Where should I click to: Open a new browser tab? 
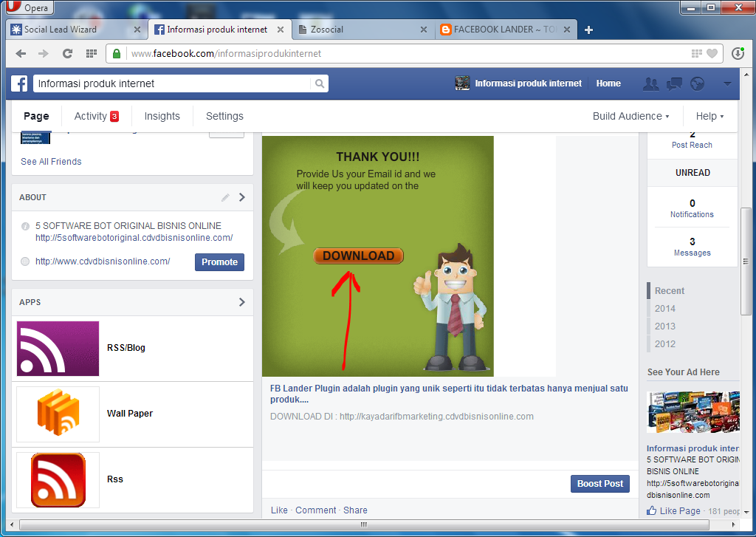click(x=588, y=30)
